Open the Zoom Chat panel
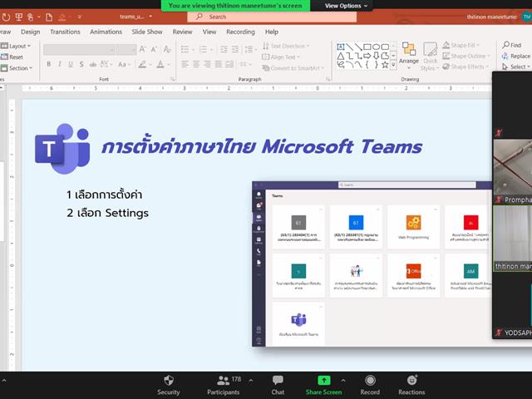The height and width of the screenshot is (399, 532). click(x=278, y=385)
